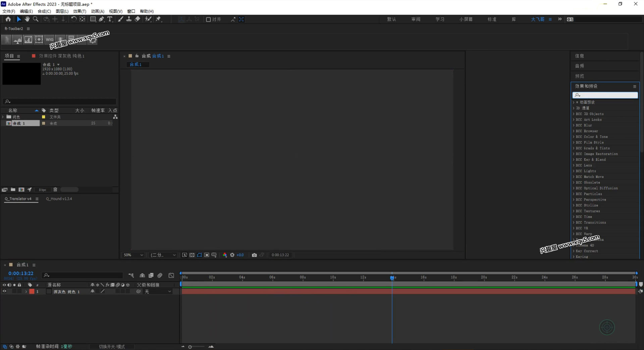The height and width of the screenshot is (350, 644).
Task: Open the 50% magnification dropdown
Action: point(133,255)
